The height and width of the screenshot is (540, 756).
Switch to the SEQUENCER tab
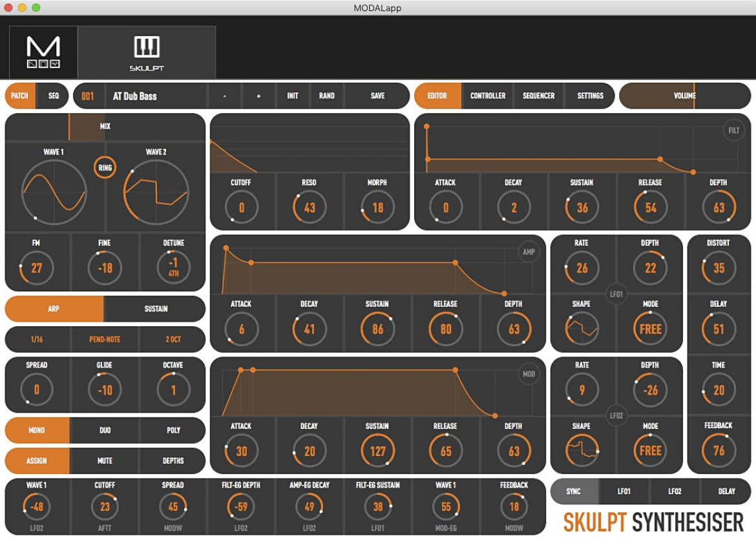pos(538,96)
